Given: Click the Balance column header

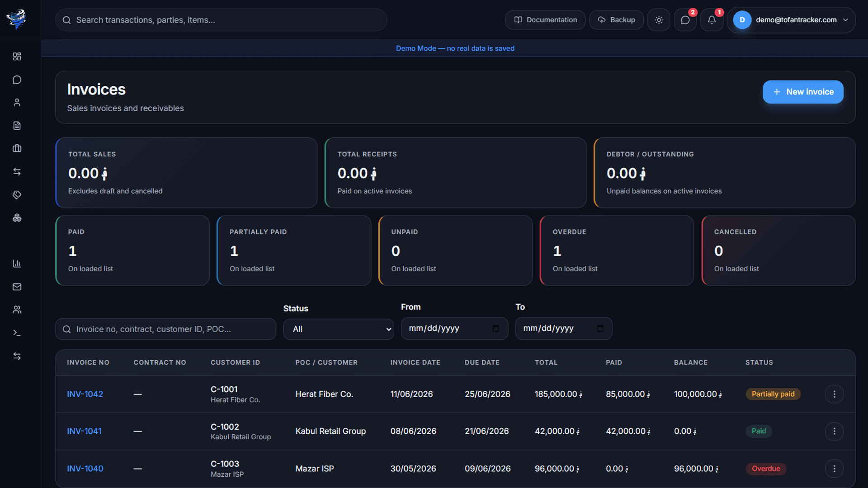Looking at the screenshot, I should pos(691,362).
